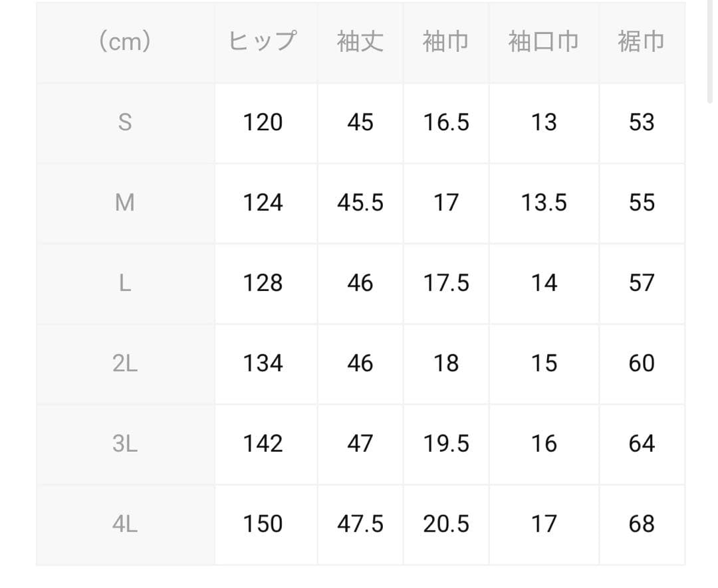
Task: Select the M size row label
Action: pyautogui.click(x=124, y=203)
